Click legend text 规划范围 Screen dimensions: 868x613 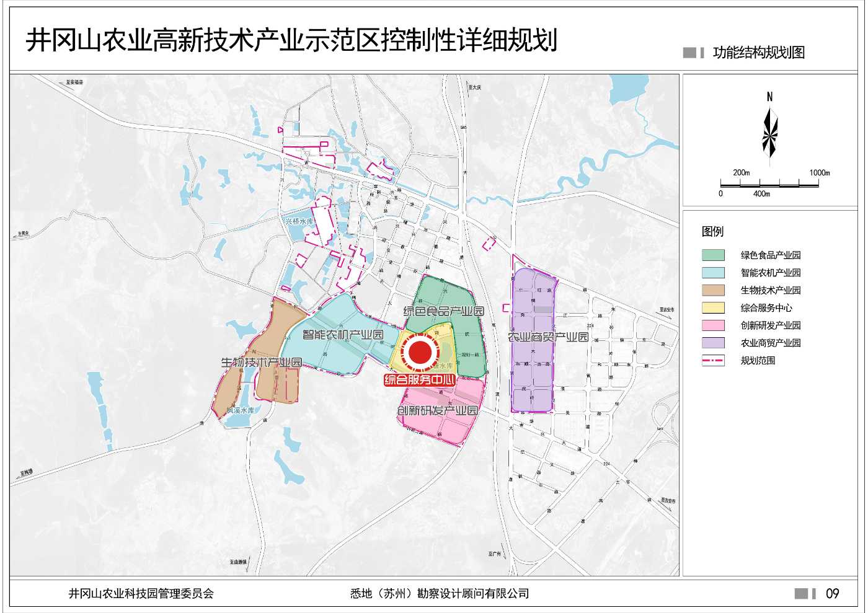click(x=758, y=360)
